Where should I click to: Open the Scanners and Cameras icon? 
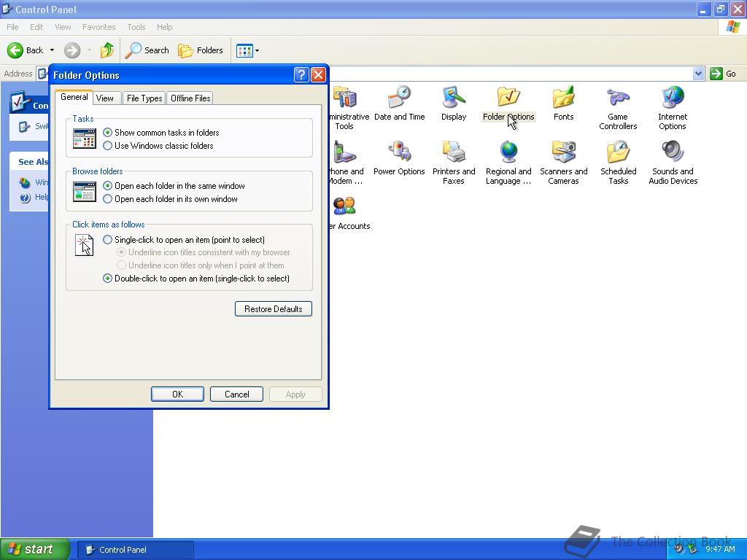pos(564,163)
